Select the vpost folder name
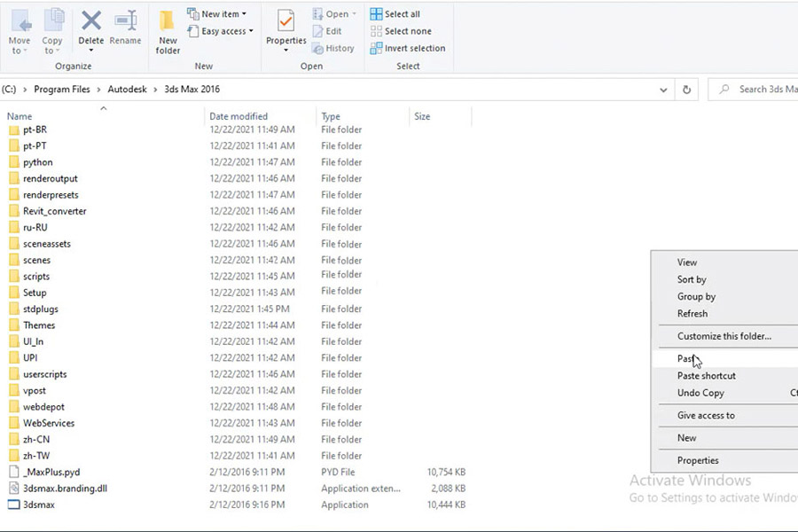The image size is (798, 532). [35, 390]
